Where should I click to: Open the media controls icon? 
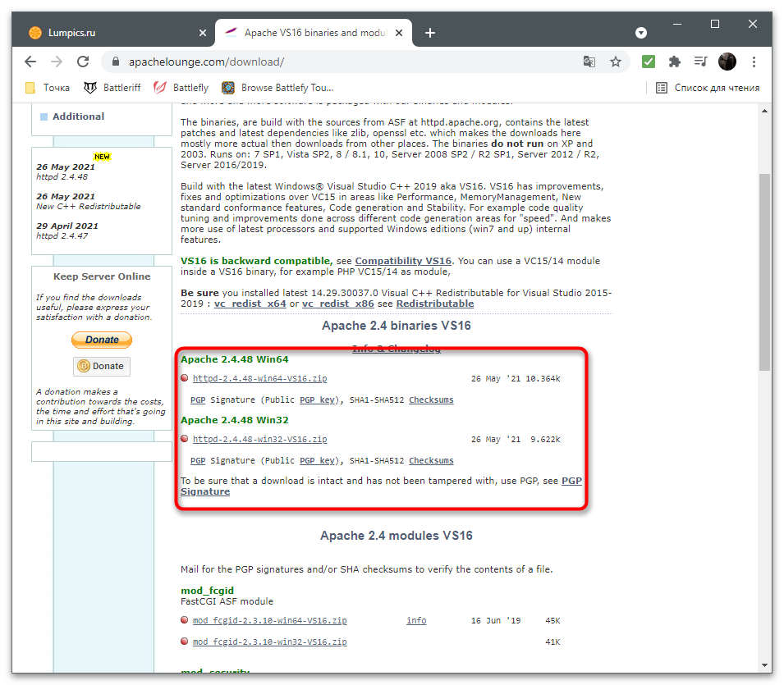click(x=701, y=62)
